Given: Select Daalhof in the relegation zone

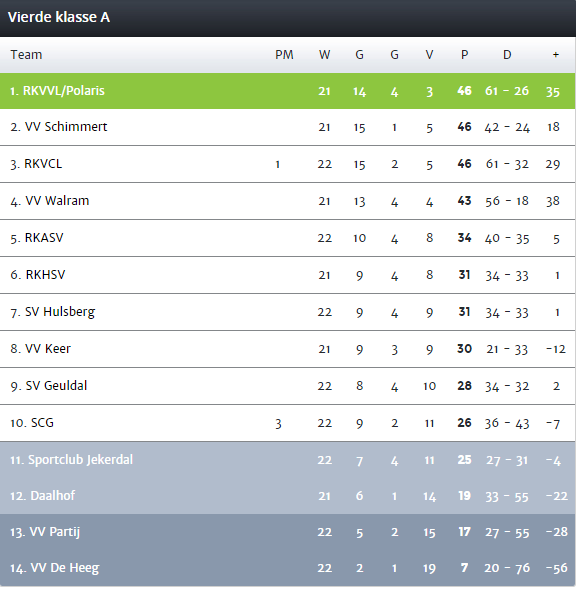Looking at the screenshot, I should 288,496.
